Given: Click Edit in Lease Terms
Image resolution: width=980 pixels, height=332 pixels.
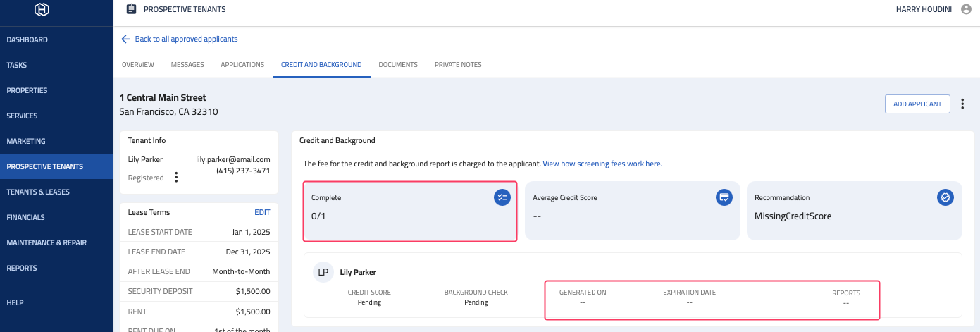Looking at the screenshot, I should pyautogui.click(x=262, y=212).
